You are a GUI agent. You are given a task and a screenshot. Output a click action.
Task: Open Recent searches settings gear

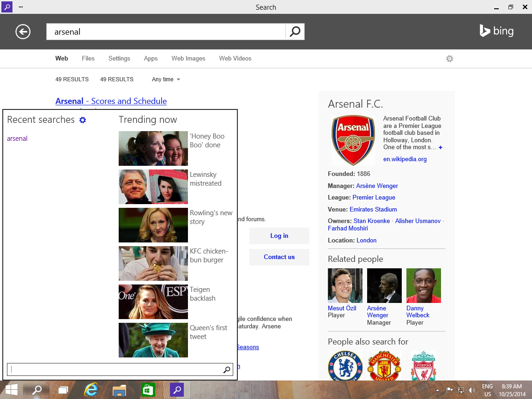click(x=83, y=120)
